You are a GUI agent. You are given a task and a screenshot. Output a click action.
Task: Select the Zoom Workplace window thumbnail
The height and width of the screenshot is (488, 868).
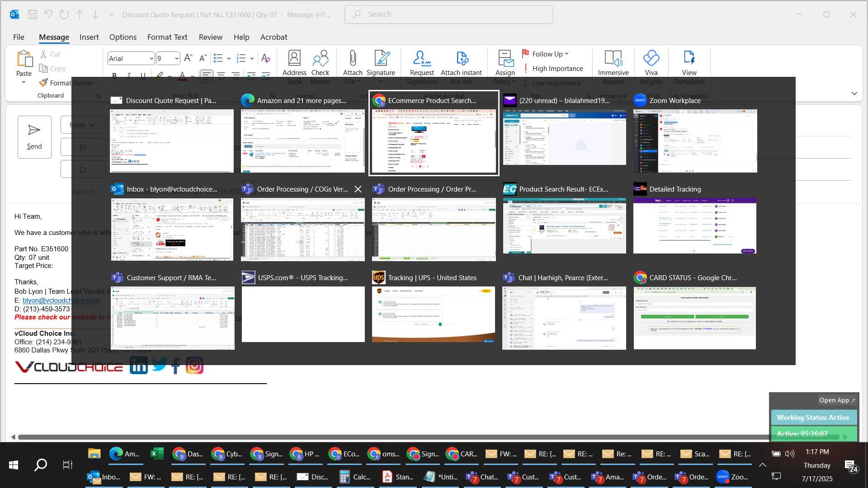(695, 141)
